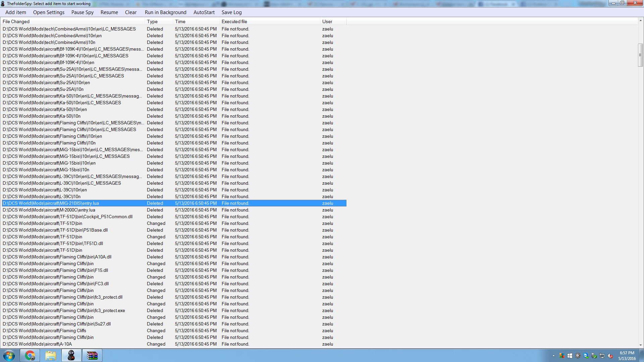Click the TheFolderSpy title bar icon
This screenshot has height=362, width=644.
[3, 3]
